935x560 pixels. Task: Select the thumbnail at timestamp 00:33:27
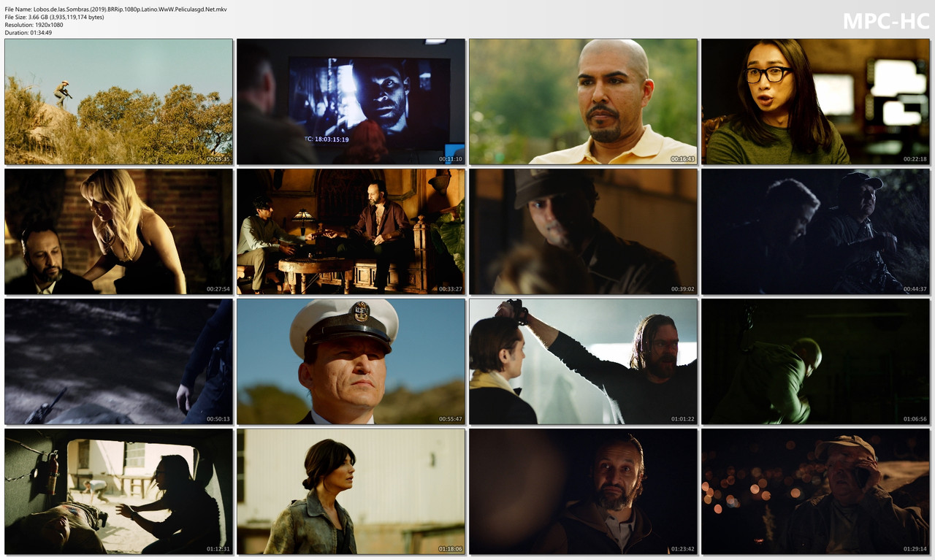click(351, 231)
